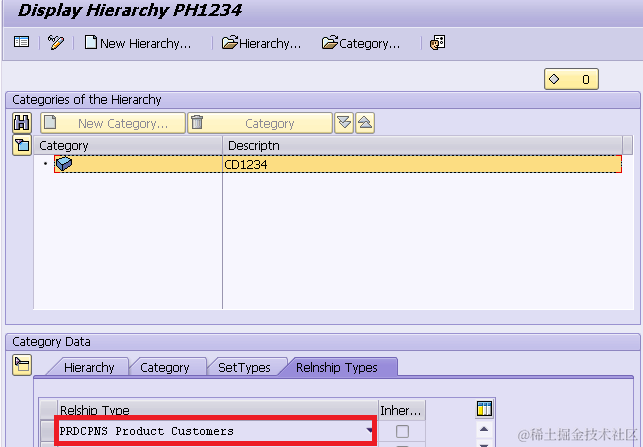The width and height of the screenshot is (643, 447).
Task: Switch to the Hierarchy tab
Action: (x=89, y=367)
